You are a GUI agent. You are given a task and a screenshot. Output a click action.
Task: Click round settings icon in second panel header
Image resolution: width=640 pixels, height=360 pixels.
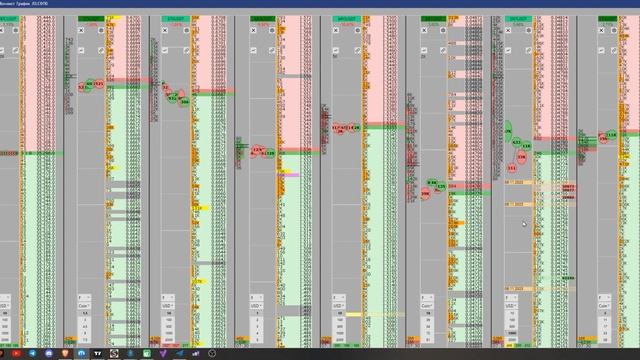100,30
